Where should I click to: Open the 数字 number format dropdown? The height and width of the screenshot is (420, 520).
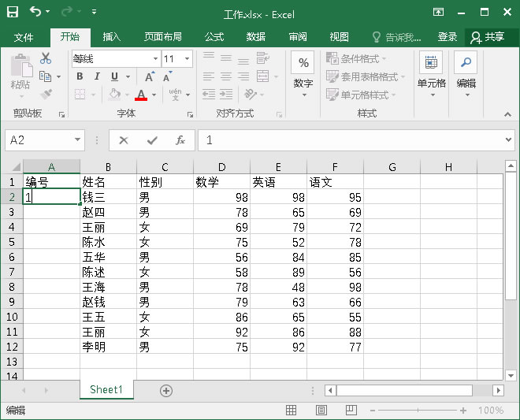click(x=303, y=76)
